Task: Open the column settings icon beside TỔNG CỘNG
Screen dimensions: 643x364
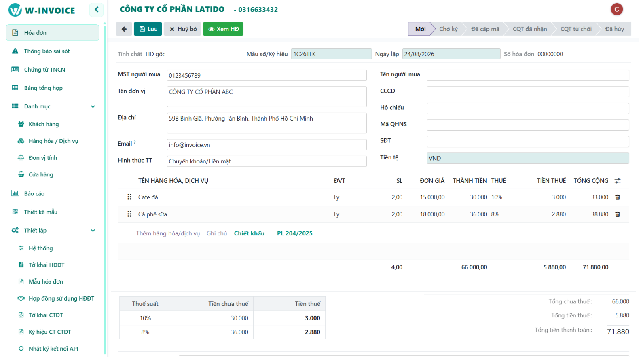Action: (x=618, y=181)
